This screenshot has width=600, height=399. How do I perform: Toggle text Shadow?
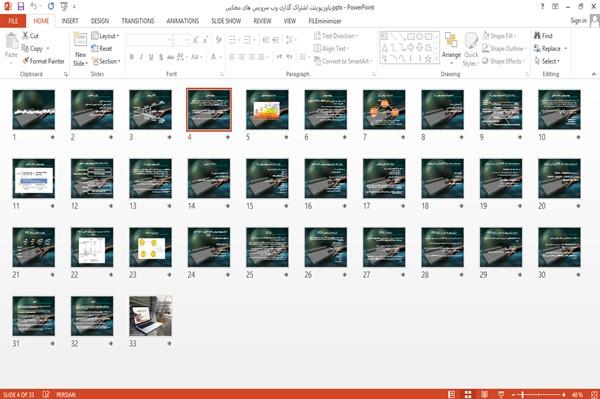coord(161,57)
